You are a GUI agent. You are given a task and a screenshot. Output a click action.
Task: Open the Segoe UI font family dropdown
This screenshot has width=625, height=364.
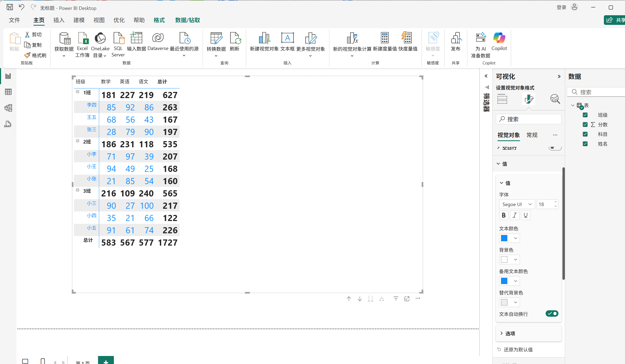pos(517,204)
